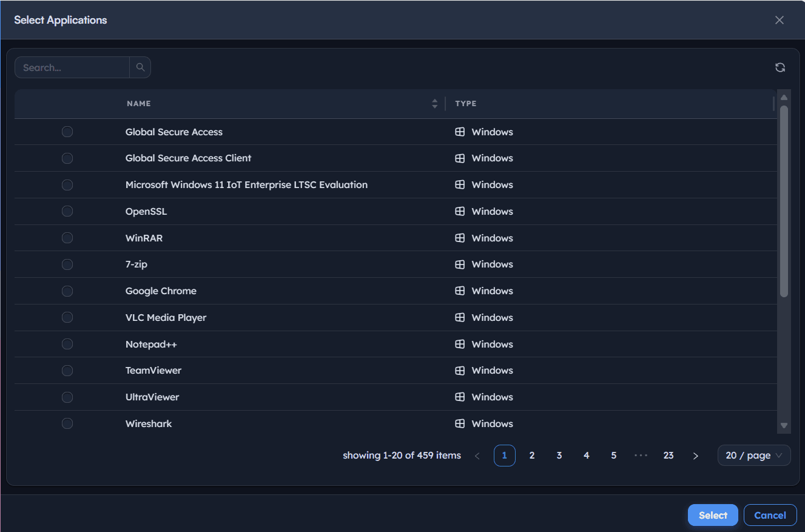The image size is (805, 532).
Task: Click Windows icon in 7-zip row
Action: pyautogui.click(x=460, y=264)
